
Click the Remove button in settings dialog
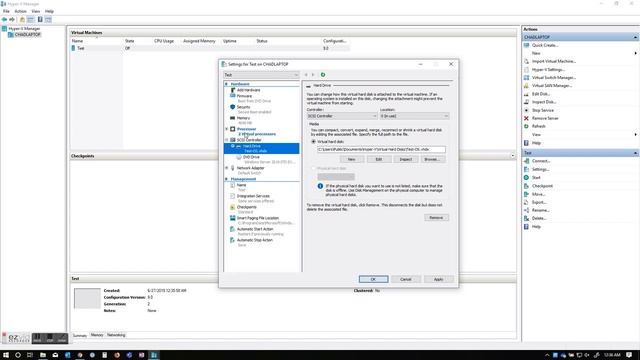pos(436,218)
